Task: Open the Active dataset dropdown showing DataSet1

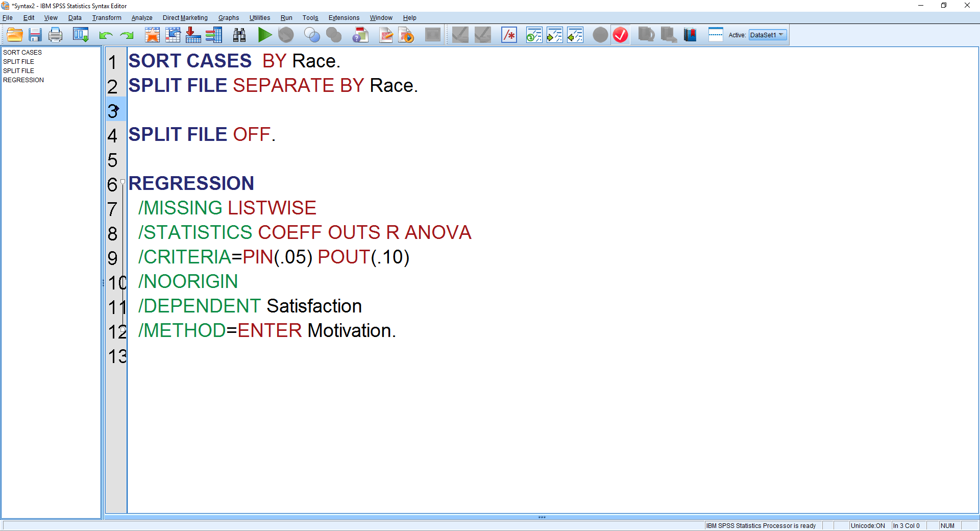Action: click(x=767, y=35)
